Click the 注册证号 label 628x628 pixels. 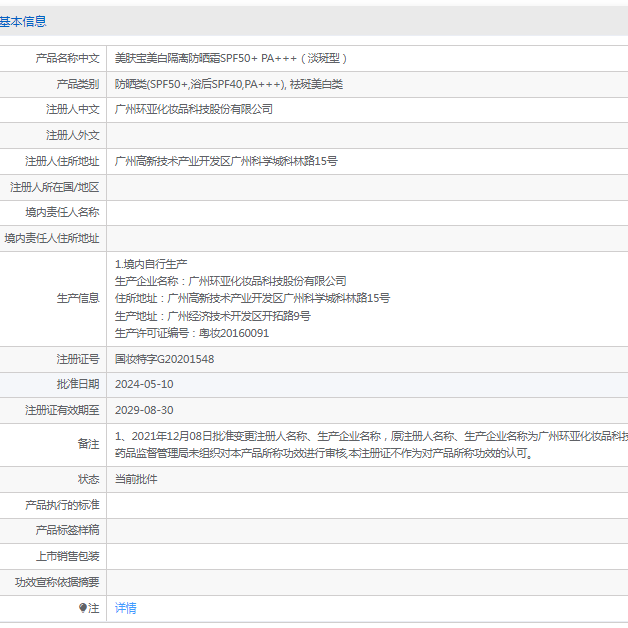tap(78, 359)
